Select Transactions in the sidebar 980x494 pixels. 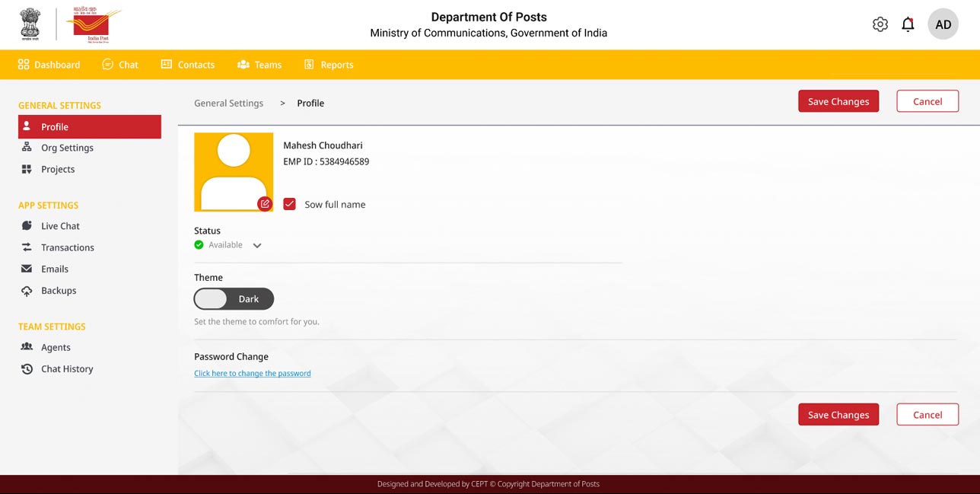[x=67, y=247]
